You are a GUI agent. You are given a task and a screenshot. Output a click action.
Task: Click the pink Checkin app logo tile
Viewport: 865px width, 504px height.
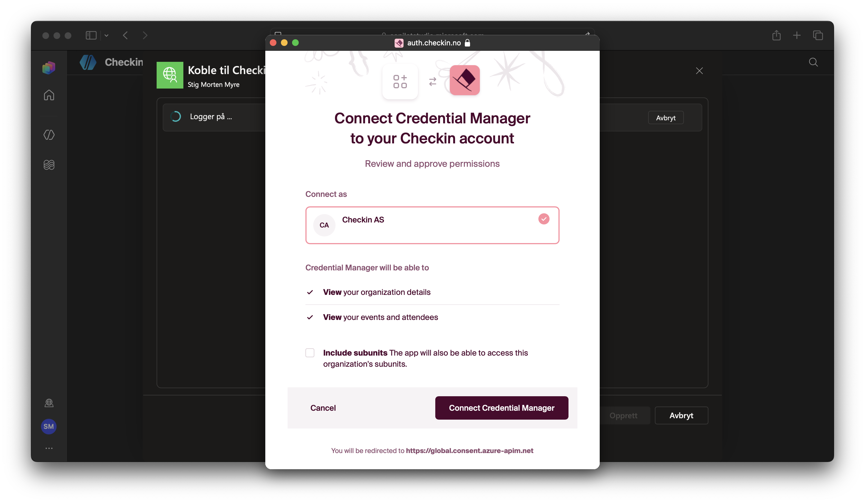pos(465,80)
